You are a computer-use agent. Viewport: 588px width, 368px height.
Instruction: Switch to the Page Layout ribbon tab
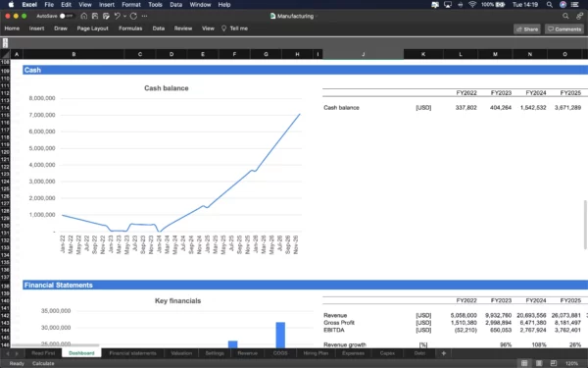93,28
